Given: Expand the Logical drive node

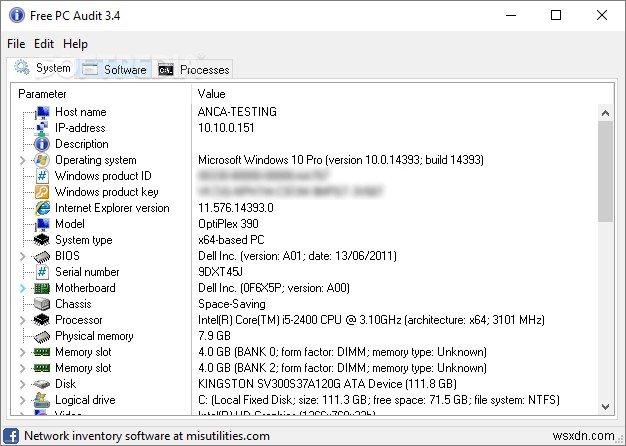Looking at the screenshot, I should (x=23, y=400).
